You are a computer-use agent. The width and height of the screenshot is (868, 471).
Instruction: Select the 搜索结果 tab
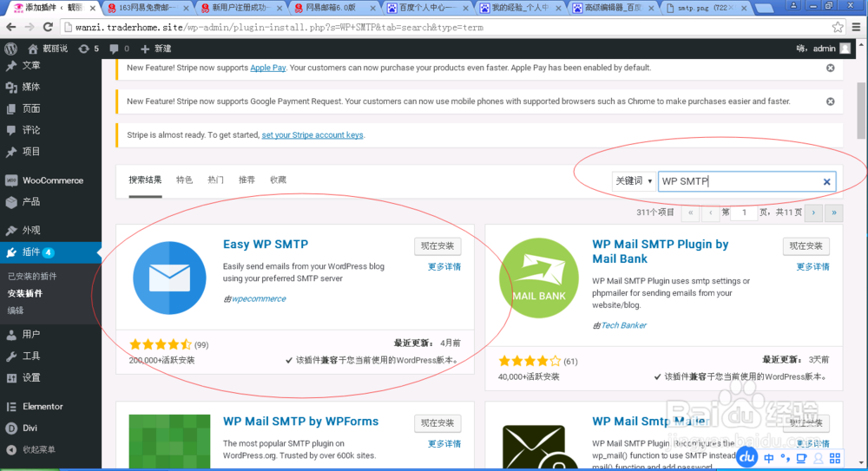tap(145, 180)
